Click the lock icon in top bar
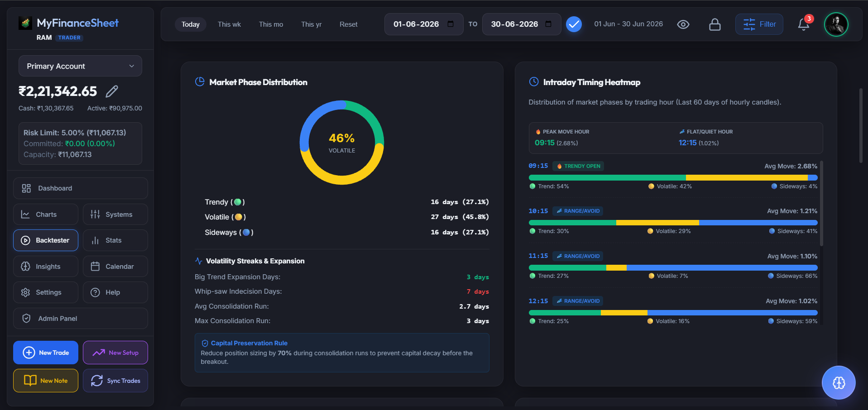868x410 pixels. click(x=715, y=24)
